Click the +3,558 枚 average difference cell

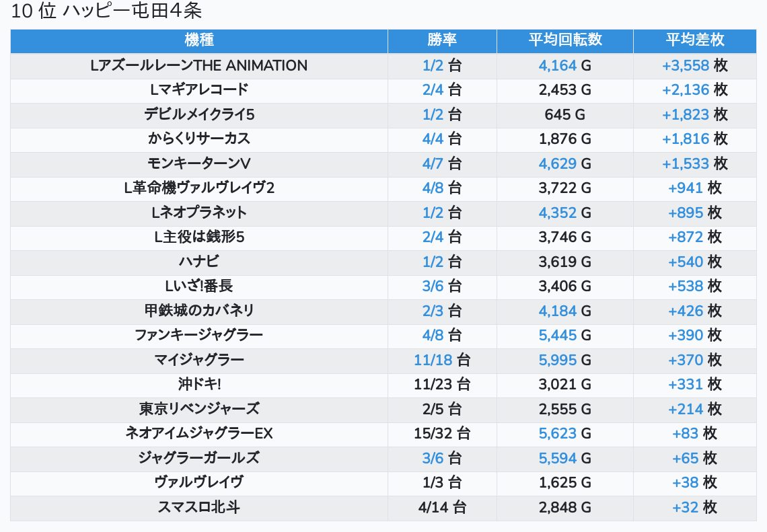click(x=695, y=65)
